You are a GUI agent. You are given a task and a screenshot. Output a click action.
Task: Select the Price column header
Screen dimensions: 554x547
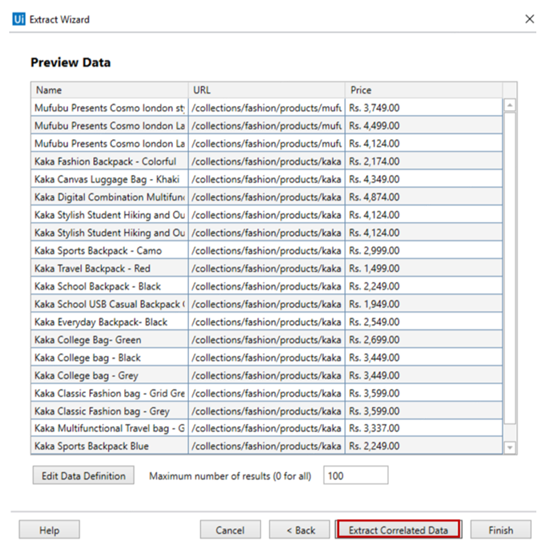tap(424, 90)
